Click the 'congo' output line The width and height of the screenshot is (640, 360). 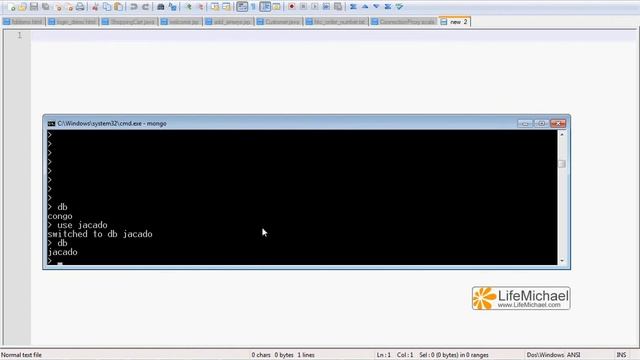coord(60,216)
